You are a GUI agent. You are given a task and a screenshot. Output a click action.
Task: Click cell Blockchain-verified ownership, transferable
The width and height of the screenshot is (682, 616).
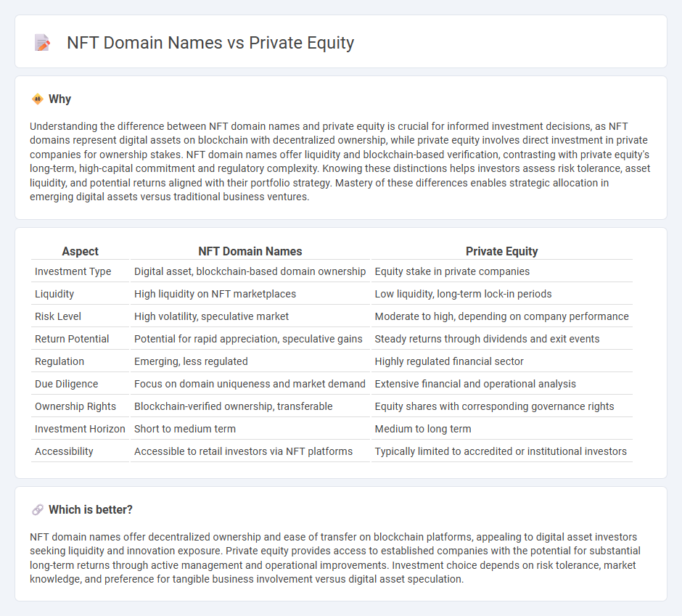point(250,406)
